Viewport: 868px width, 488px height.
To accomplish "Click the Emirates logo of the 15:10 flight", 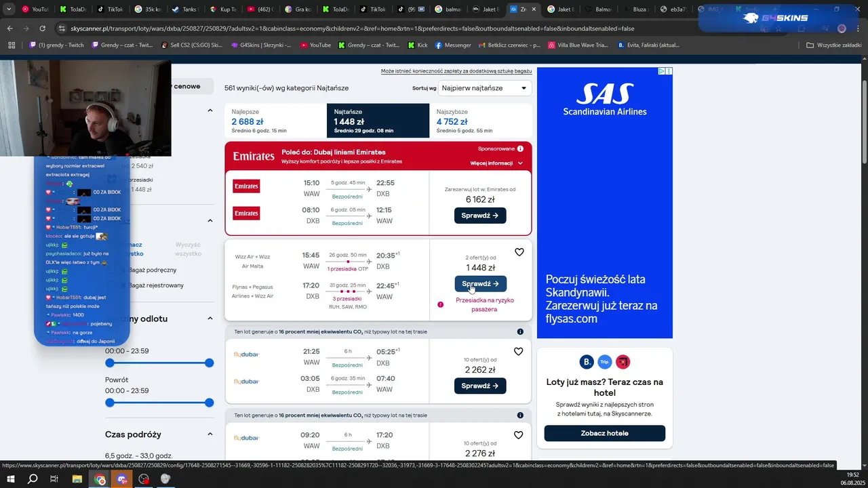I will [246, 186].
